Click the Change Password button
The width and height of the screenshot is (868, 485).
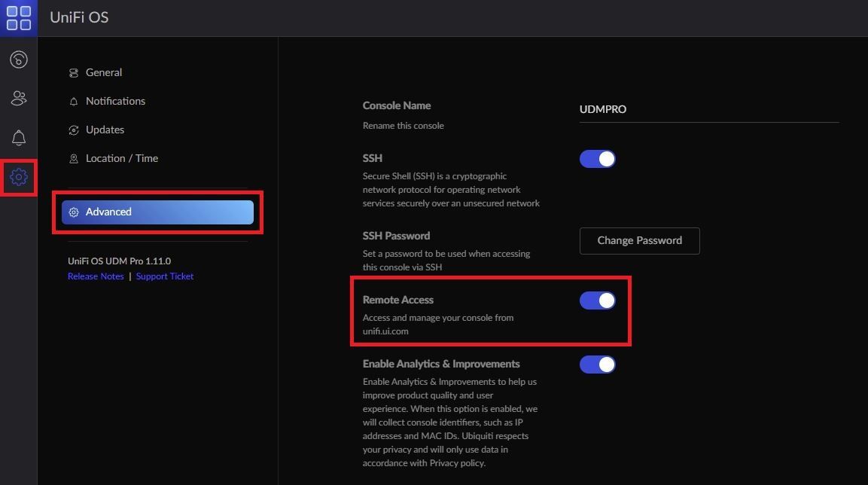[x=639, y=241]
